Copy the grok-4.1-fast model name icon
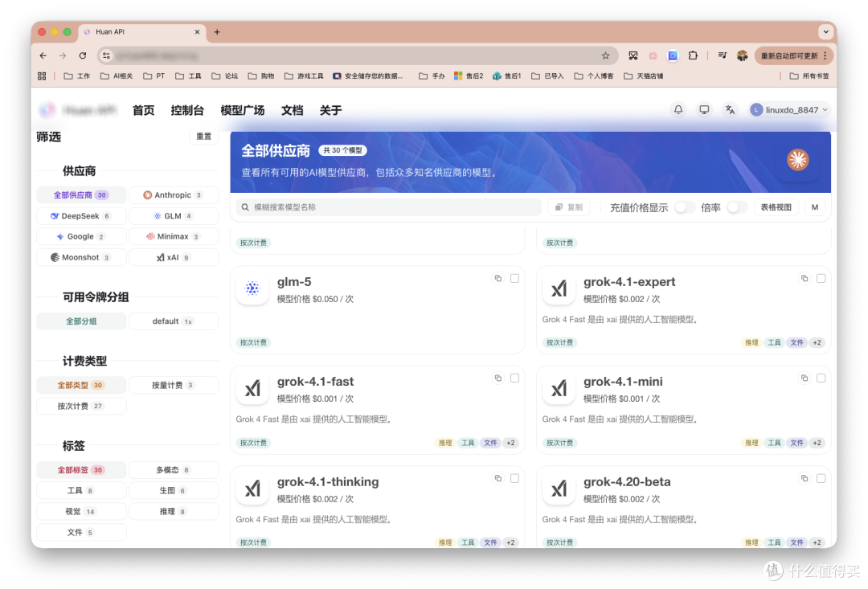This screenshot has height=589, width=868. pos(498,378)
